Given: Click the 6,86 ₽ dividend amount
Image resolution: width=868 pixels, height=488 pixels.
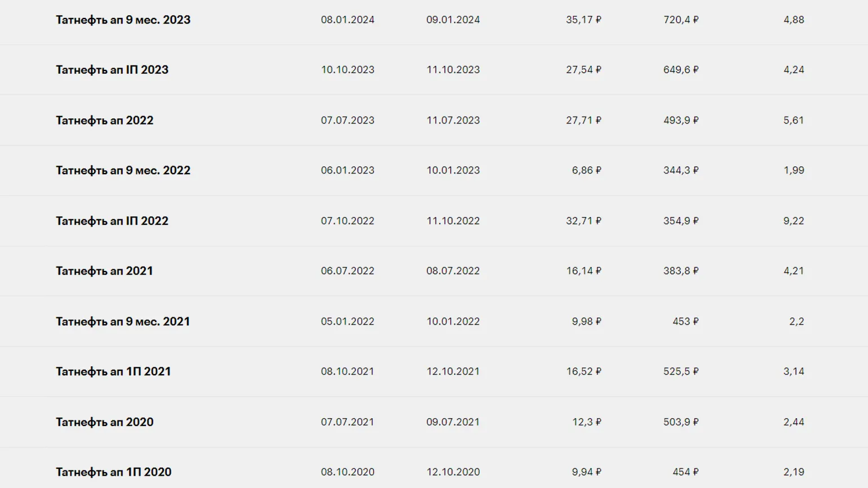Looking at the screenshot, I should (586, 170).
